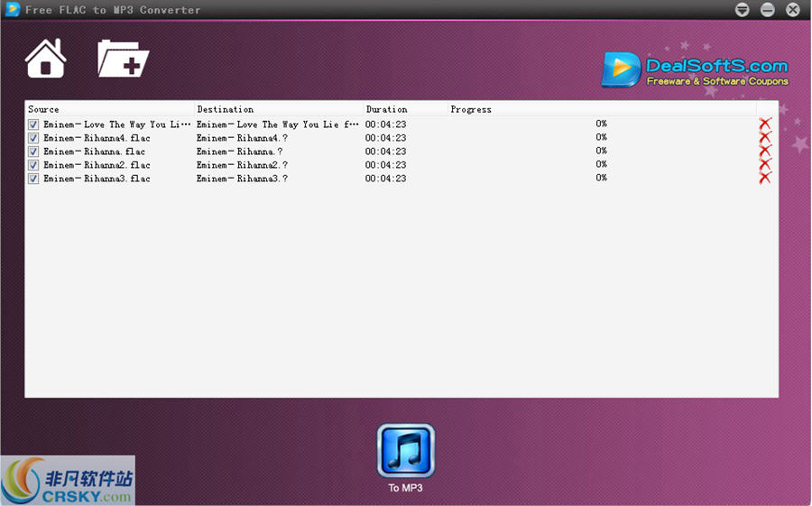
Task: Close the Free FLAC to MP3 Converter window
Action: point(793,9)
